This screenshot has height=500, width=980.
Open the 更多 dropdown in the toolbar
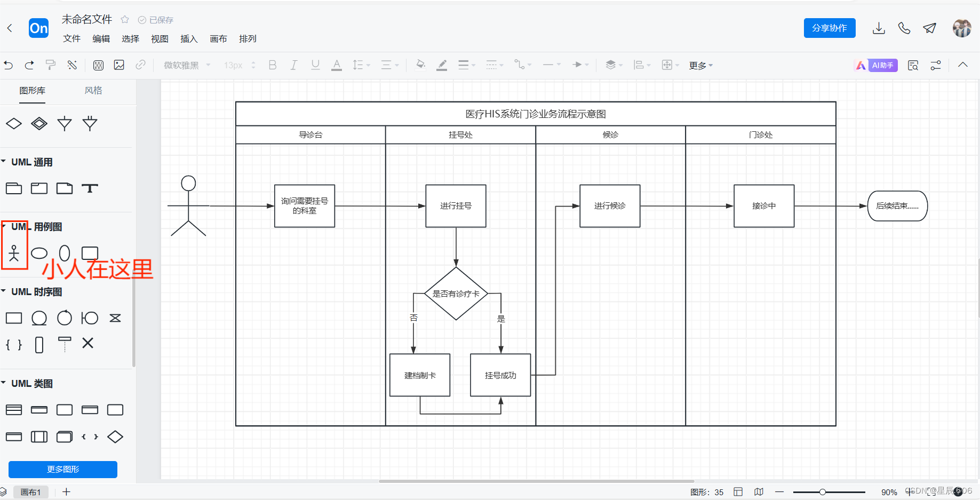[699, 65]
